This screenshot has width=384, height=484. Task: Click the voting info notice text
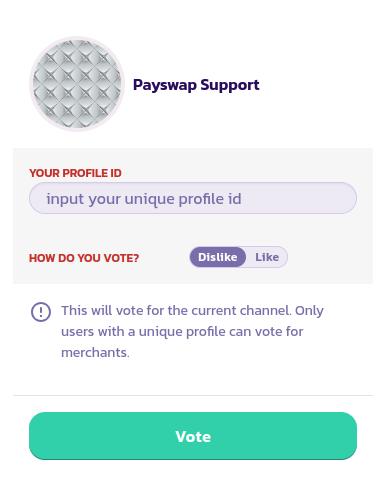pos(192,331)
